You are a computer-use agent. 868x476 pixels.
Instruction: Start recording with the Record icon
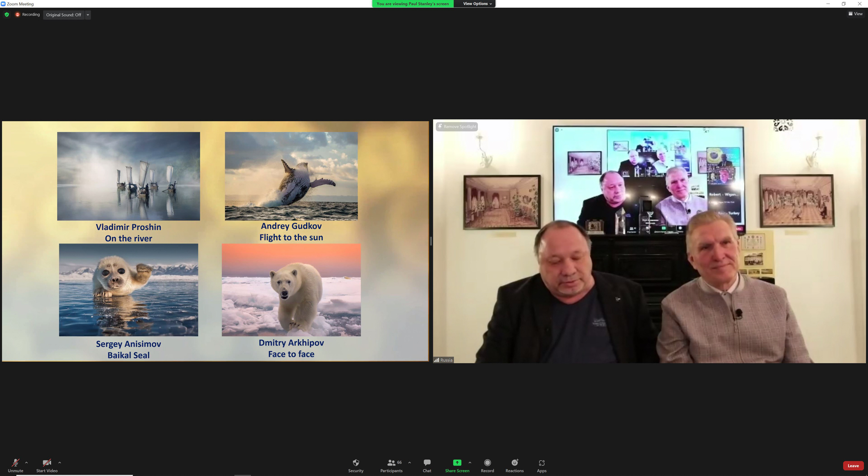coord(487,463)
